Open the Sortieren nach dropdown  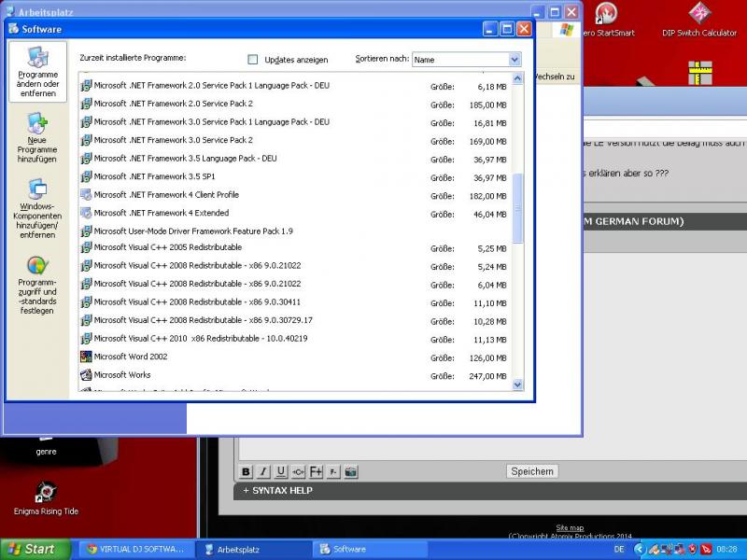pyautogui.click(x=514, y=60)
